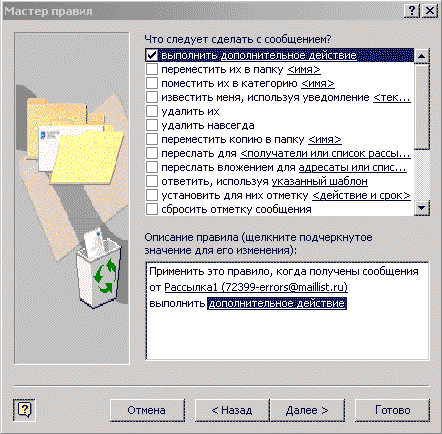This screenshot has width=442, height=434.
Task: Click the 'Что следует сделать с сообщением?' label
Action: point(238,39)
